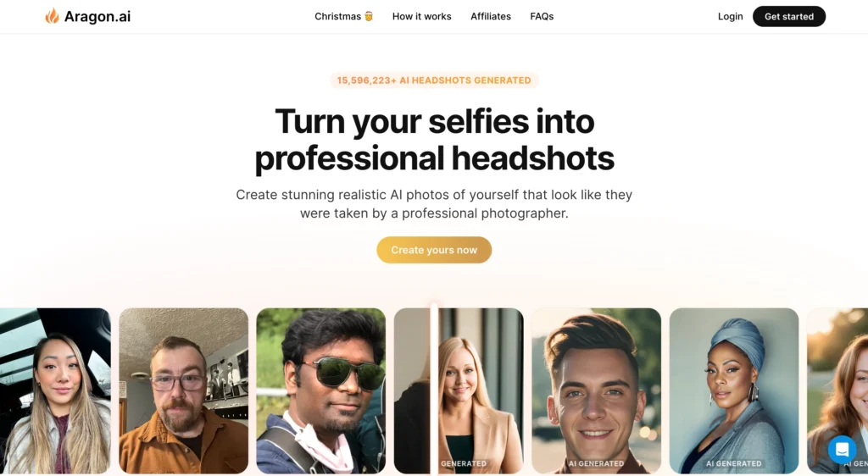
Task: Click the main headline about professional headshots
Action: (434, 139)
